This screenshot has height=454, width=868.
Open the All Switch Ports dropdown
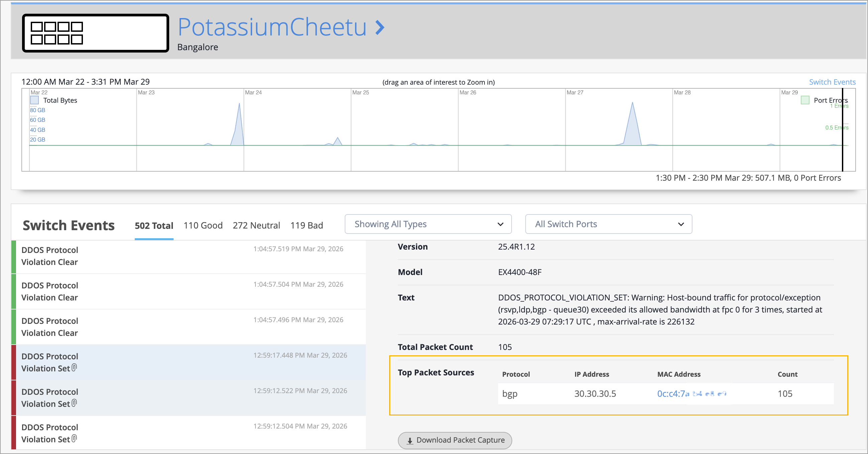pyautogui.click(x=608, y=224)
